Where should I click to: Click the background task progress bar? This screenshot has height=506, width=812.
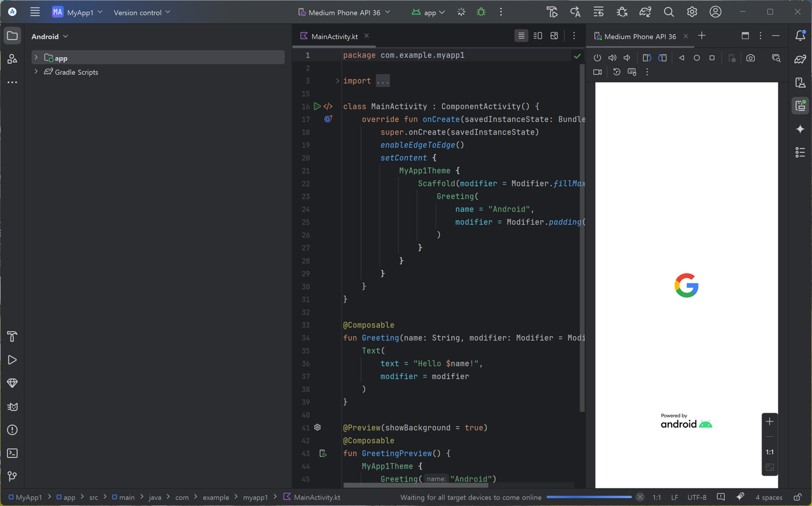click(589, 497)
